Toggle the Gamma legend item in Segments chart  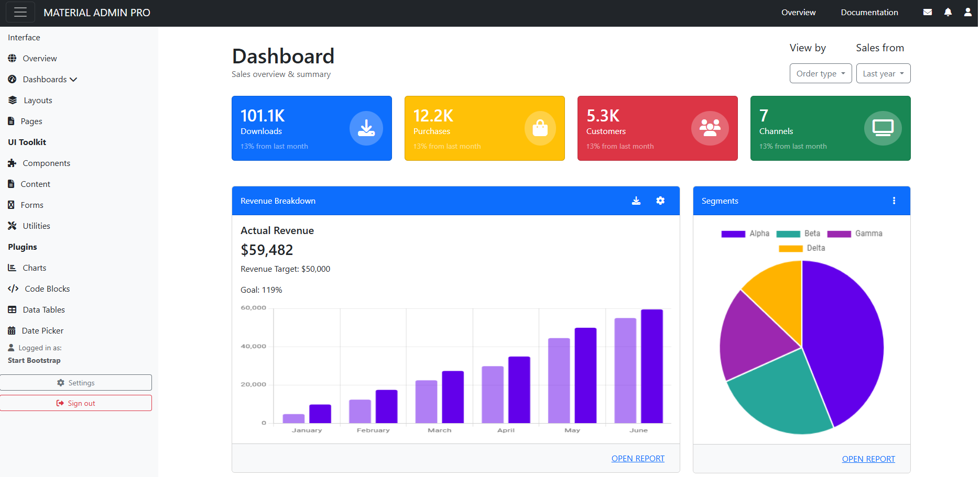point(855,234)
